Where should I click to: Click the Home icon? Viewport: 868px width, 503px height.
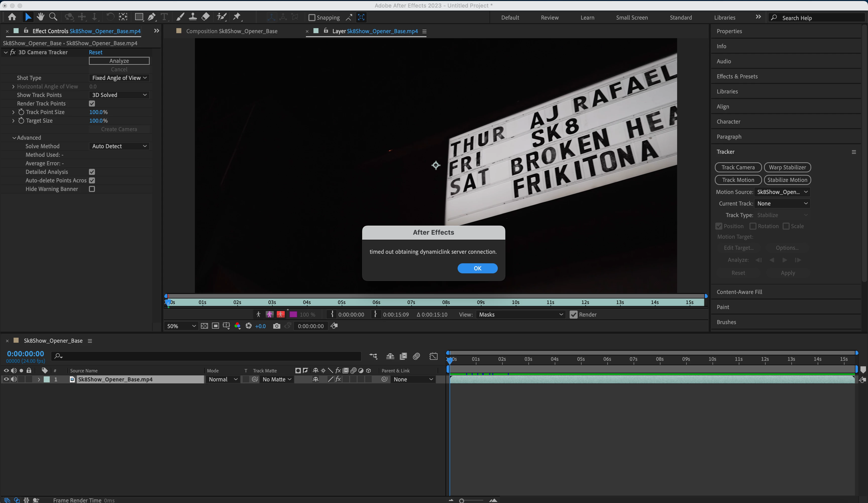[12, 17]
